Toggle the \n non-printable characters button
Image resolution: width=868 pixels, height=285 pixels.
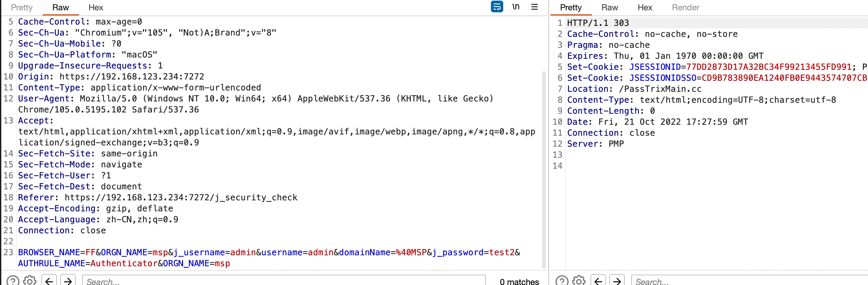coord(515,7)
